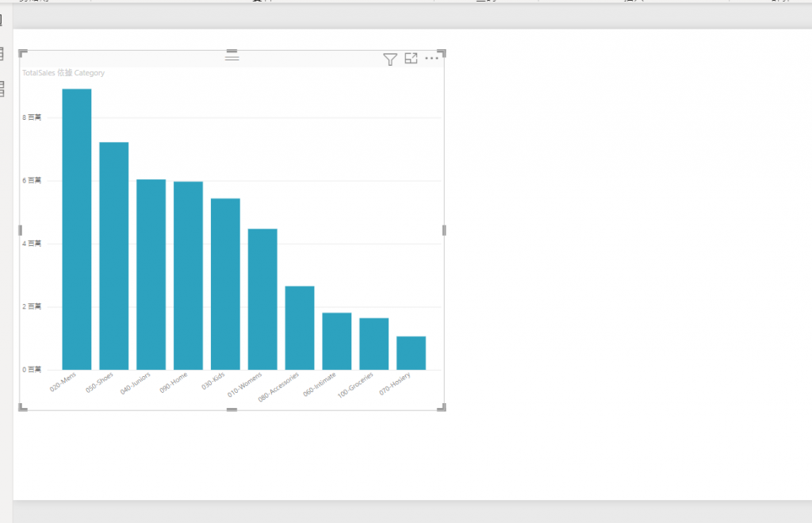Click the 4 百萬 y-axis label
Screen dimensions: 812x523
coord(32,244)
